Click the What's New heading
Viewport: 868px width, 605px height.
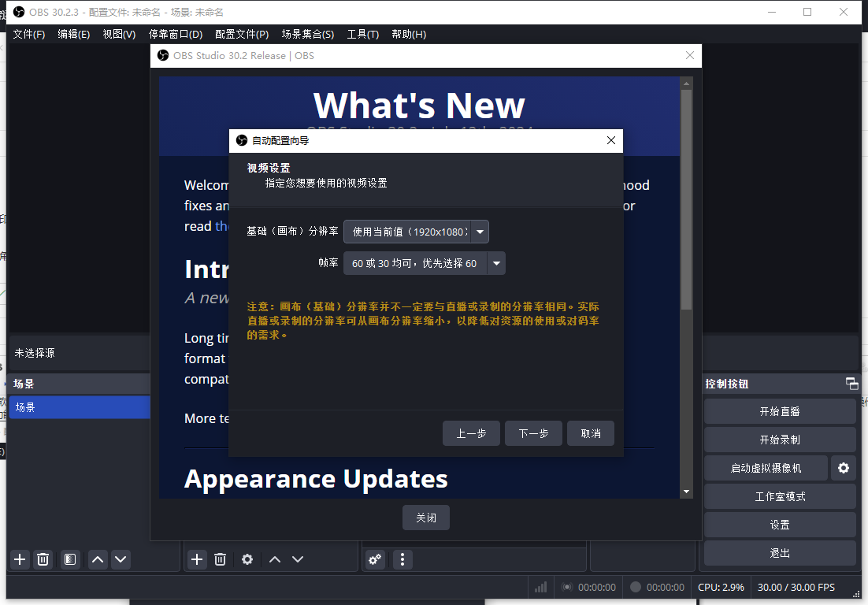[x=419, y=106]
